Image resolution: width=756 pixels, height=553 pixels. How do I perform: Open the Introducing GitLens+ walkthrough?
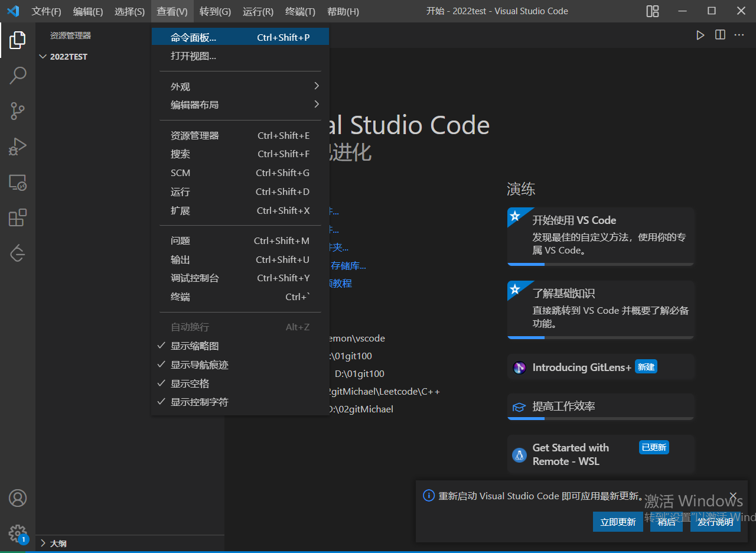click(601, 367)
